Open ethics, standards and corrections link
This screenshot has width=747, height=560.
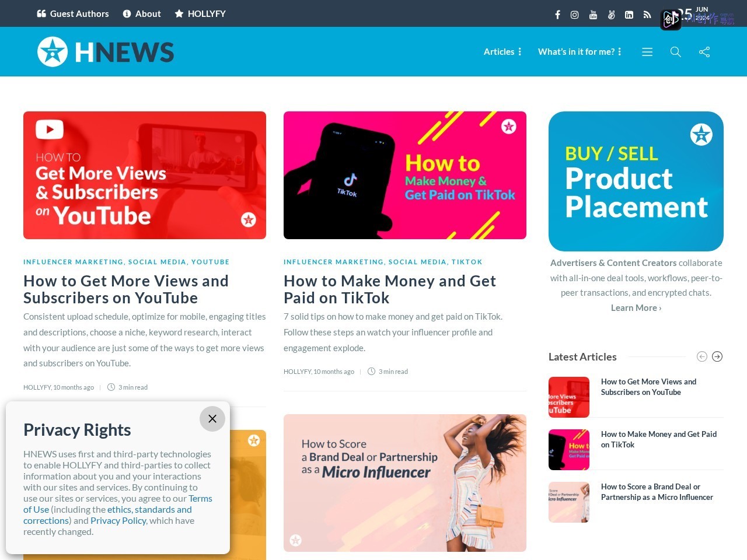[x=107, y=515]
